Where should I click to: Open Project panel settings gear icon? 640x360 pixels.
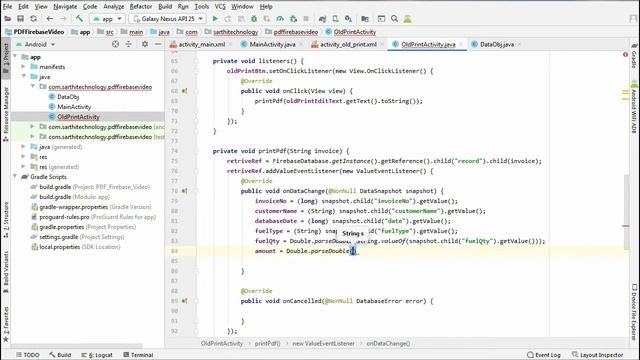click(145, 44)
